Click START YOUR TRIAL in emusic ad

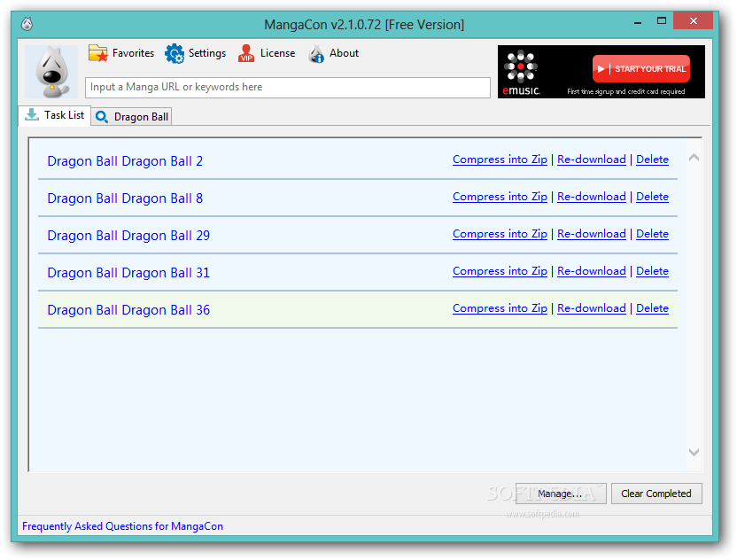(x=641, y=68)
